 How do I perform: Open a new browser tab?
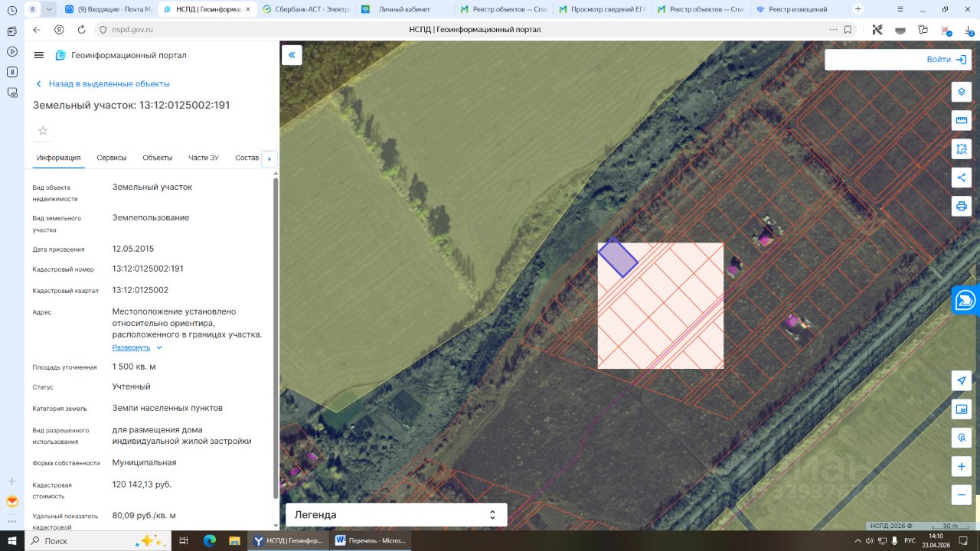point(858,9)
